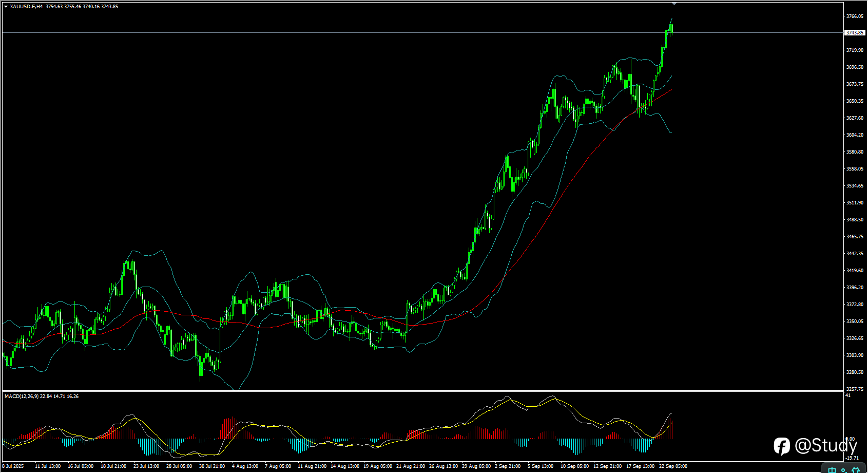Click the 3627.60 price scale label

point(855,118)
